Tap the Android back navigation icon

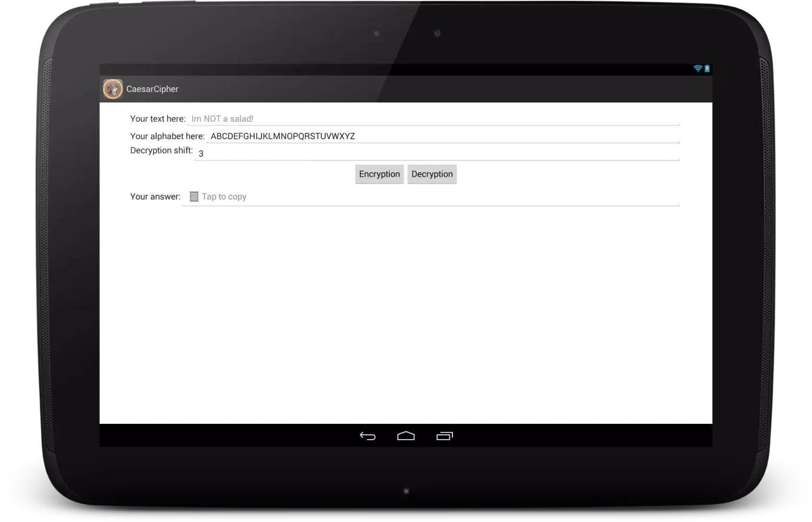point(368,436)
